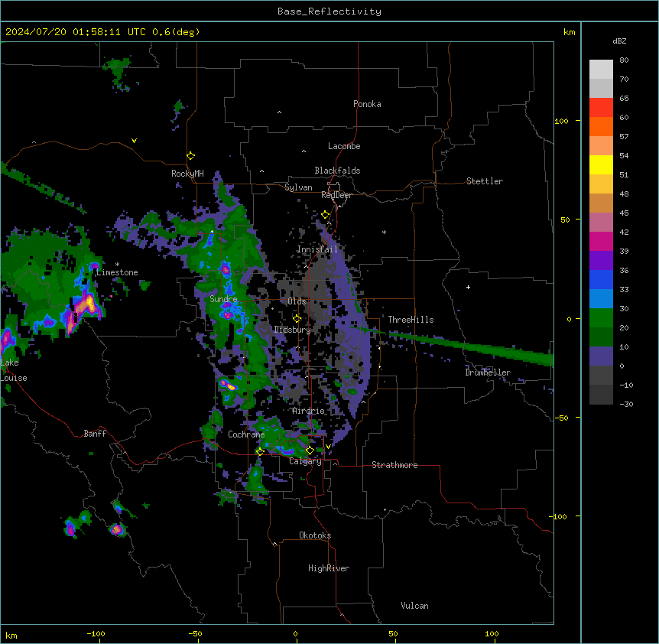Image resolution: width=659 pixels, height=644 pixels.
Task: Click the -100 tick on bottom axis
Action: pos(96,633)
